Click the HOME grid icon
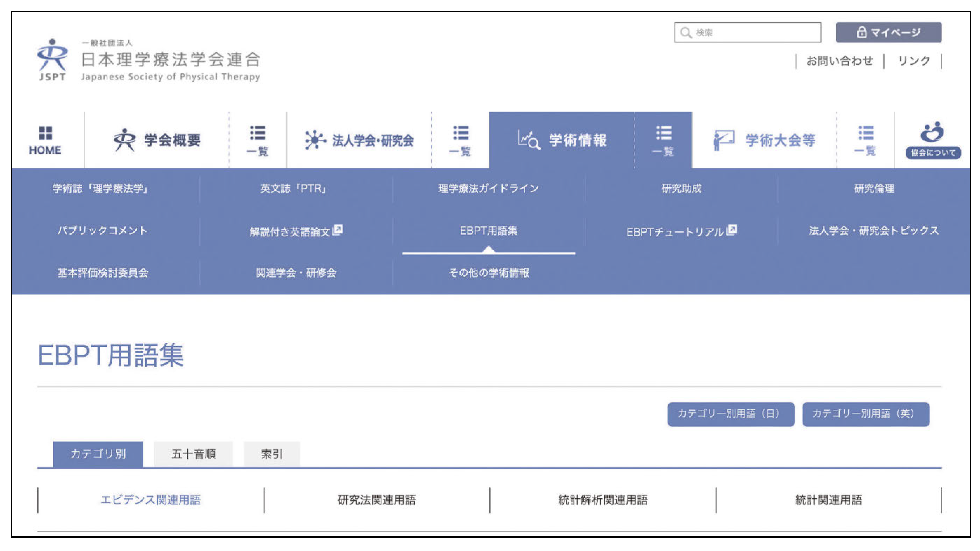The image size is (980, 551). [45, 133]
